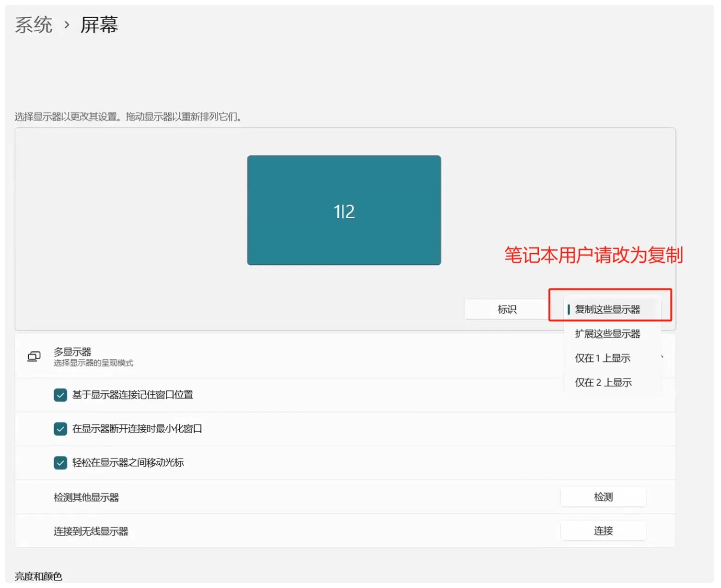
Task: Click the 连接 button for wireless display
Action: coord(603,531)
